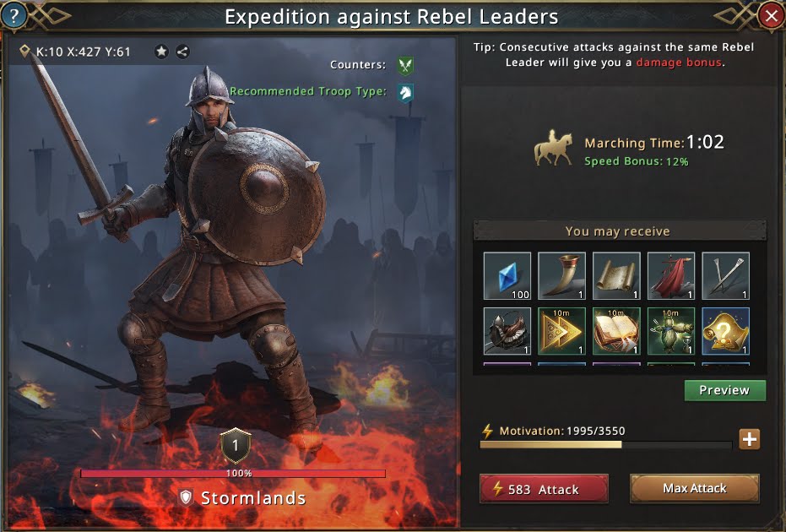Select the 10m golden speedup arrows reward
The width and height of the screenshot is (786, 532).
[561, 331]
